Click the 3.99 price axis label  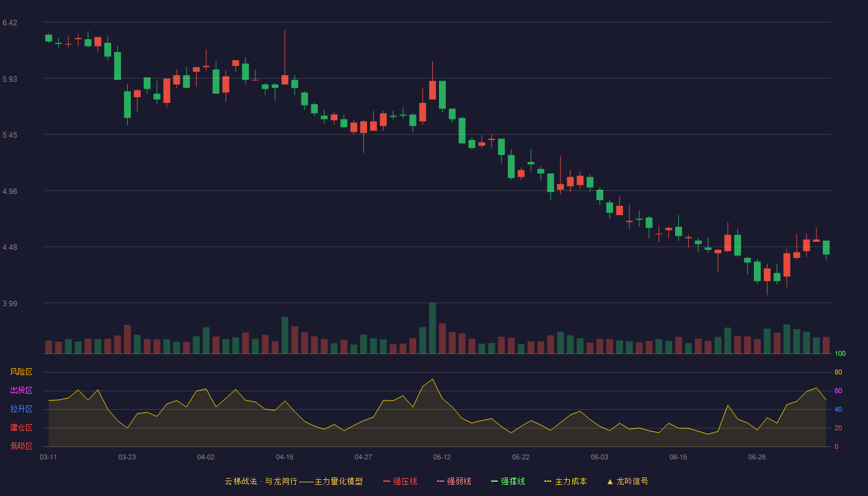10,304
